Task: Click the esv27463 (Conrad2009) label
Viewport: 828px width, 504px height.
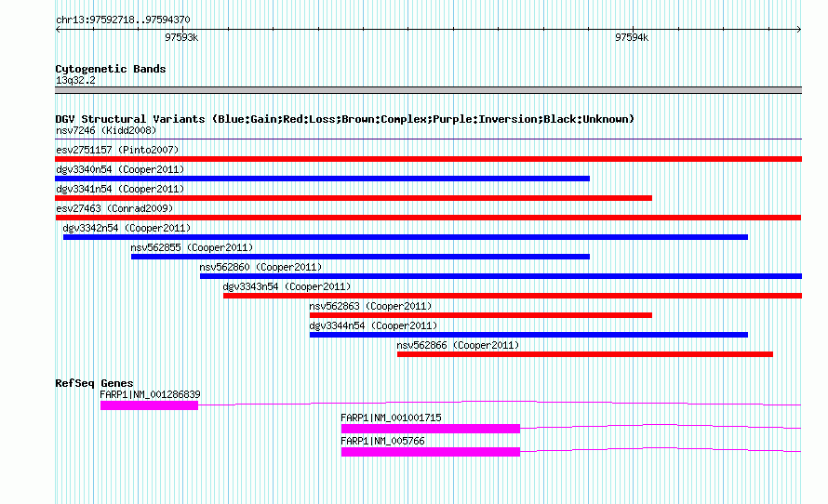Action: (114, 208)
